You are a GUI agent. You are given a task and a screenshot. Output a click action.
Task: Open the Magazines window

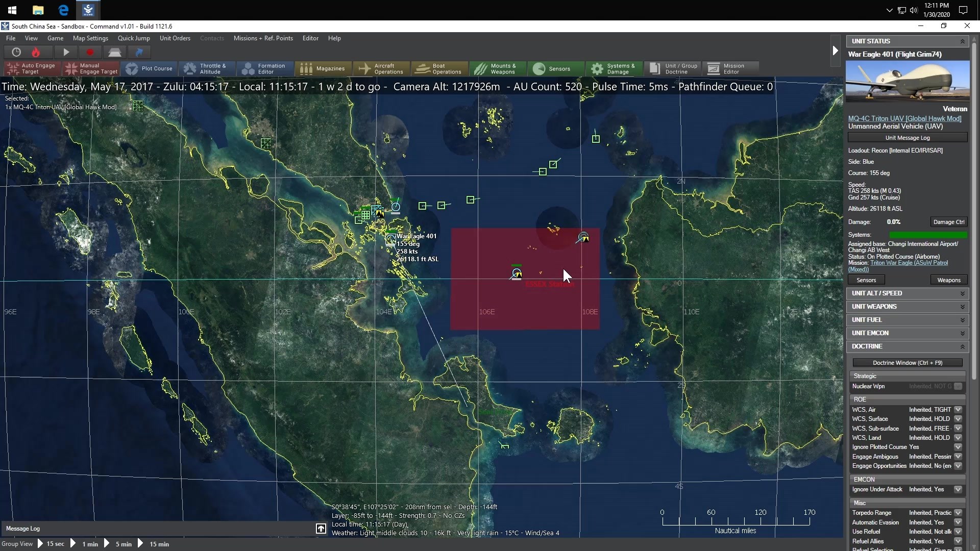pos(323,68)
